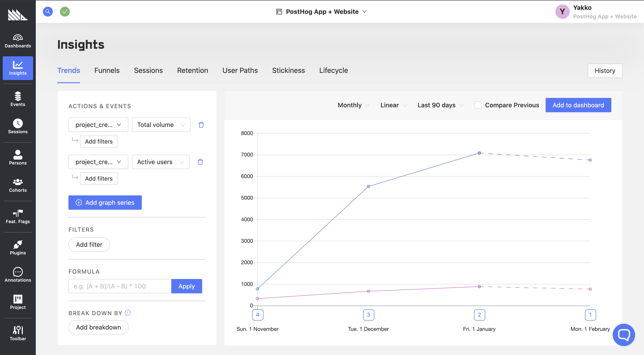Open Persons in the sidebar
This screenshot has width=644, height=355.
[x=18, y=158]
